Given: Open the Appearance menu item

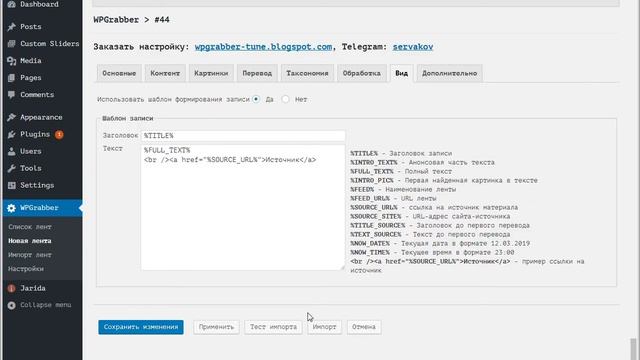Looking at the screenshot, I should point(41,118).
